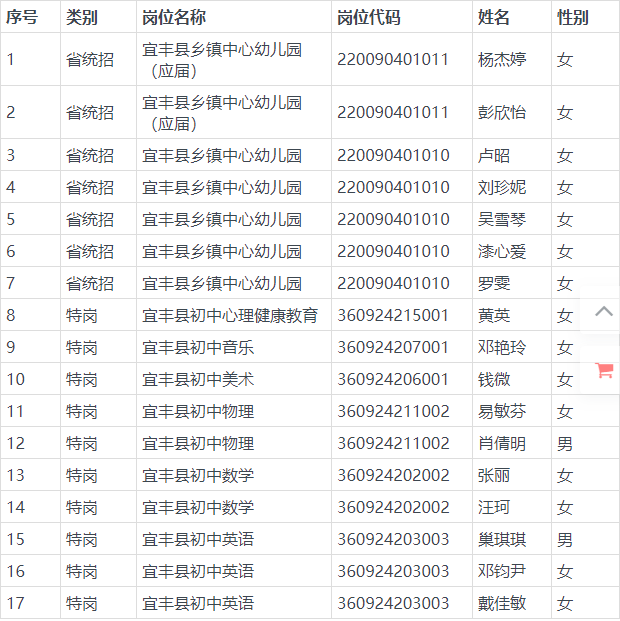Click the name 戴佳敏 in row 17
This screenshot has height=621, width=620.
(x=502, y=604)
